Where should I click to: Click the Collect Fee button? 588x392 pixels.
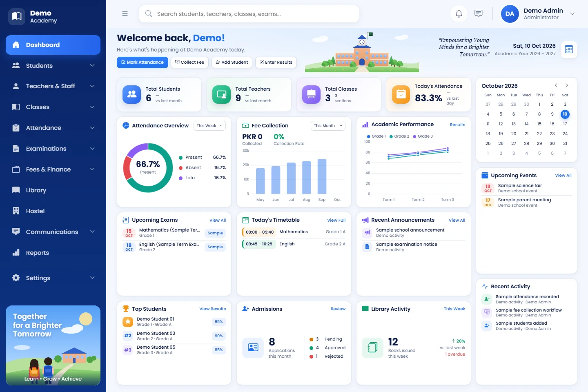pos(190,62)
